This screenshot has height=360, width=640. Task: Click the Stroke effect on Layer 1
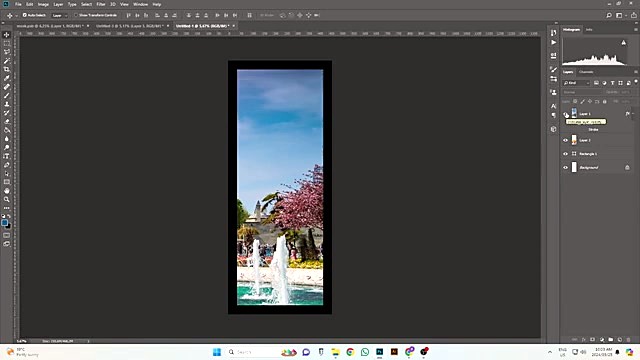point(593,130)
